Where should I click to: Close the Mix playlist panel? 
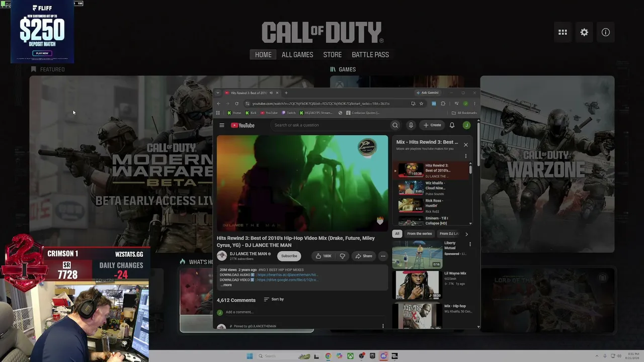point(466,145)
